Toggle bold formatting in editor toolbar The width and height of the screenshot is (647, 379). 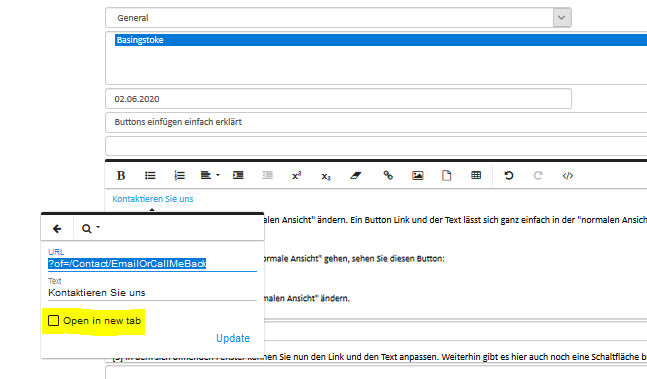120,176
